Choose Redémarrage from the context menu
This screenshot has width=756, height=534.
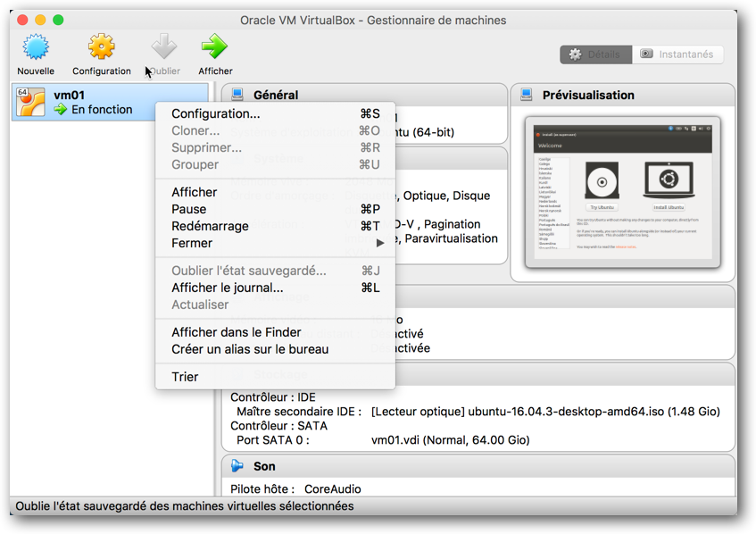[275, 226]
